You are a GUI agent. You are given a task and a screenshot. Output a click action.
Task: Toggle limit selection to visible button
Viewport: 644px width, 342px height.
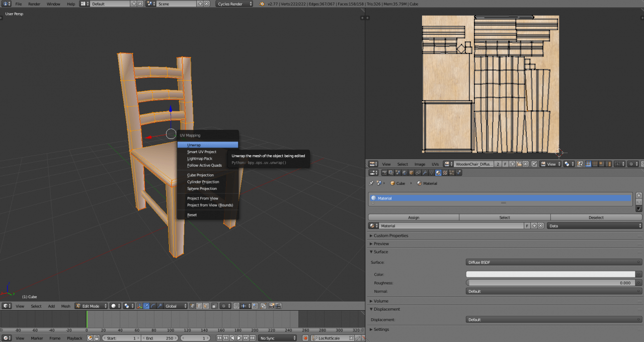pyautogui.click(x=214, y=306)
